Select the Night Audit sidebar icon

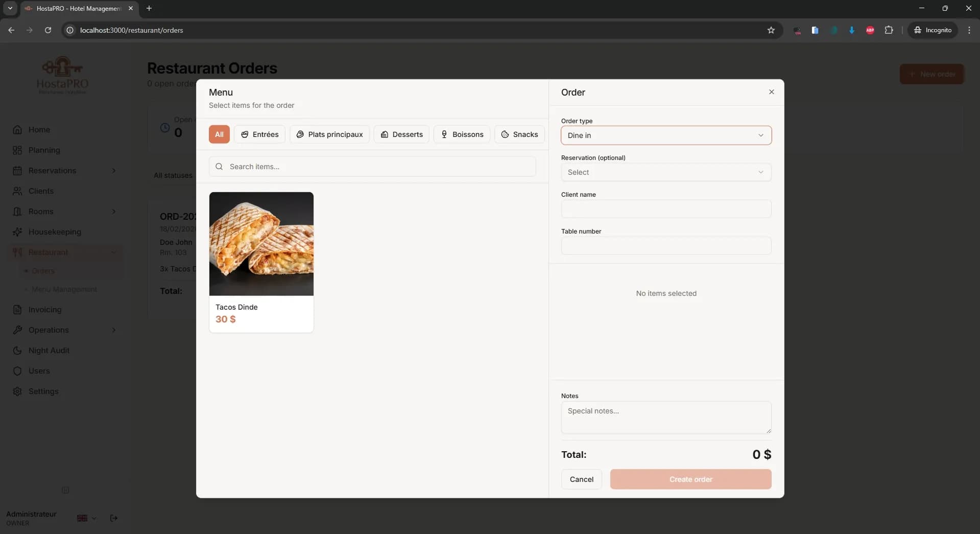[49, 351]
